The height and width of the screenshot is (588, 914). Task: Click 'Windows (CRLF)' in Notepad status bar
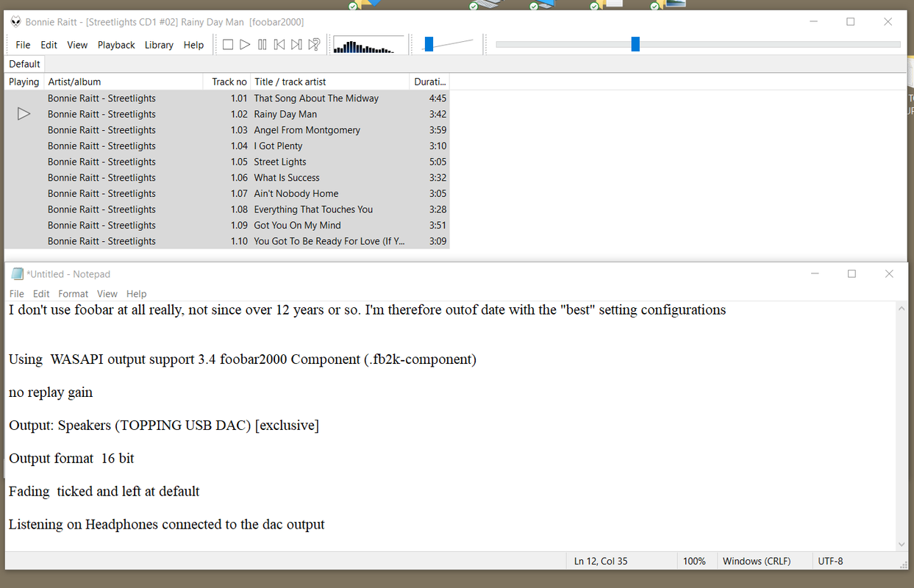coord(757,561)
